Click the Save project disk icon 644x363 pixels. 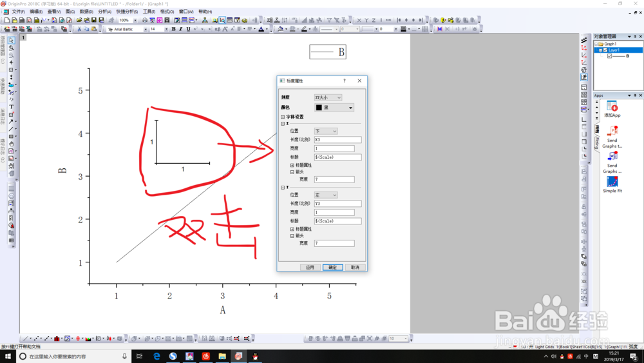(93, 20)
